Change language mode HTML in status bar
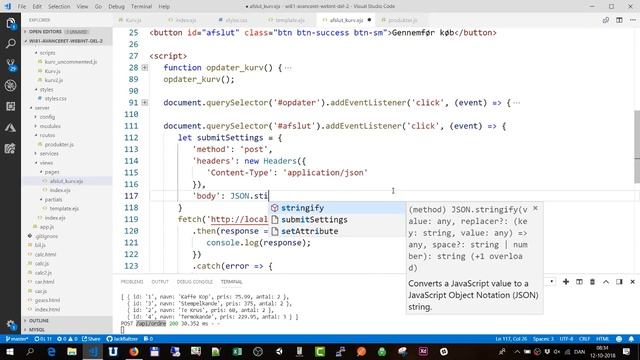Screen dimensions: 640x360 point(602,339)
